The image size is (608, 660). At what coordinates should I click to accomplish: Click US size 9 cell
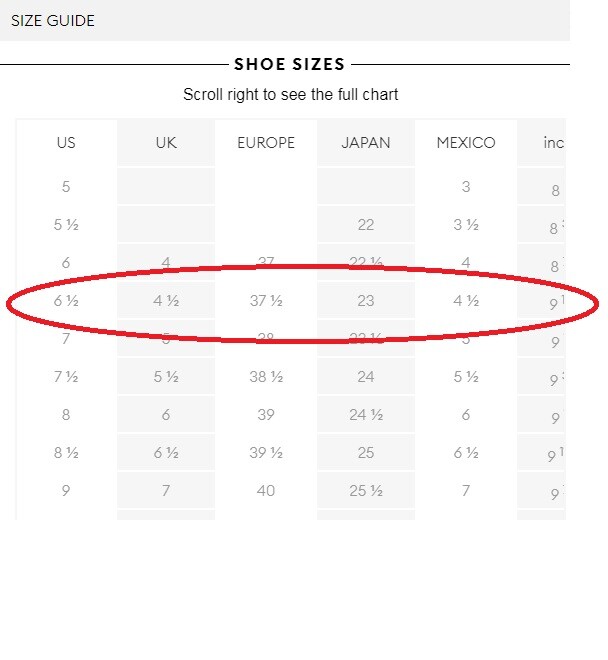click(66, 491)
